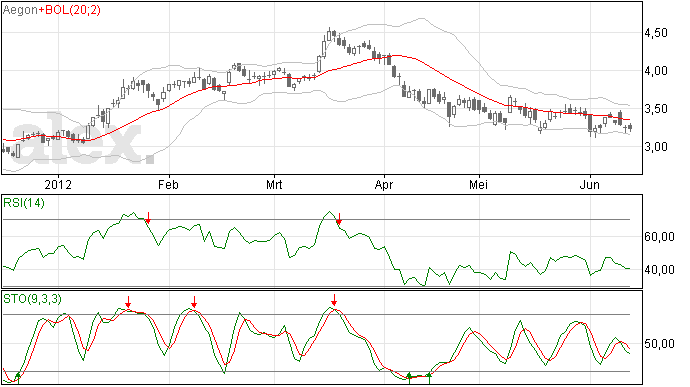Click the Mei month axis label
Screen dimensions: 690x387
coord(478,184)
